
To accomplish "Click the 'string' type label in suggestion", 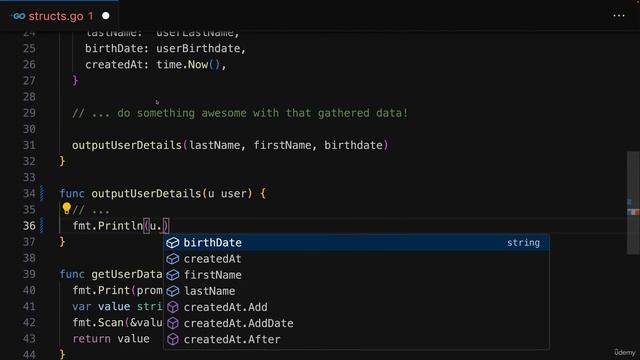I will [523, 243].
